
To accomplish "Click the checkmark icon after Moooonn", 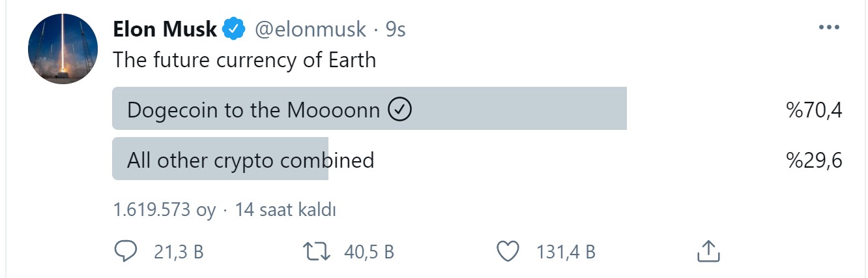I will [399, 110].
